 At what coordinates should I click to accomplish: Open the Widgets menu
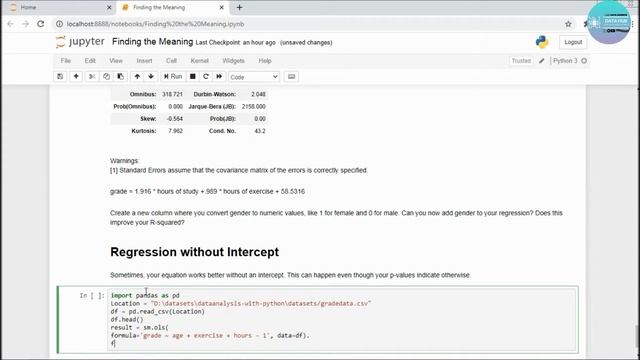click(x=233, y=61)
